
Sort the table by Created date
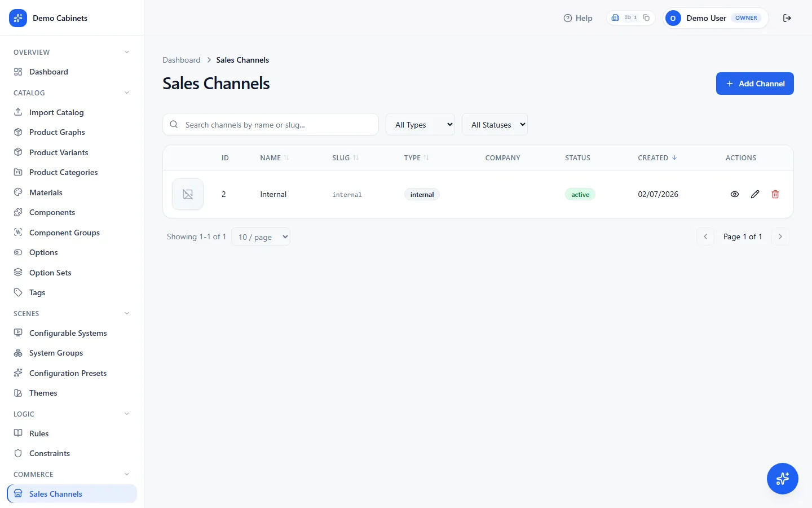click(657, 158)
